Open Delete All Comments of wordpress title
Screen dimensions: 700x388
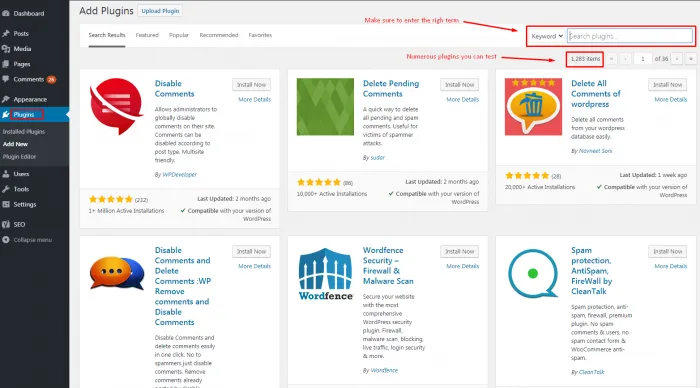point(596,94)
